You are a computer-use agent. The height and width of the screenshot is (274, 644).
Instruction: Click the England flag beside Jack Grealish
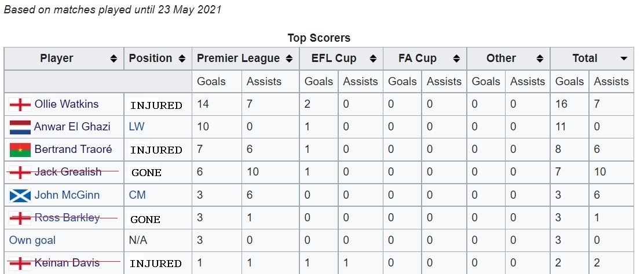tap(20, 173)
